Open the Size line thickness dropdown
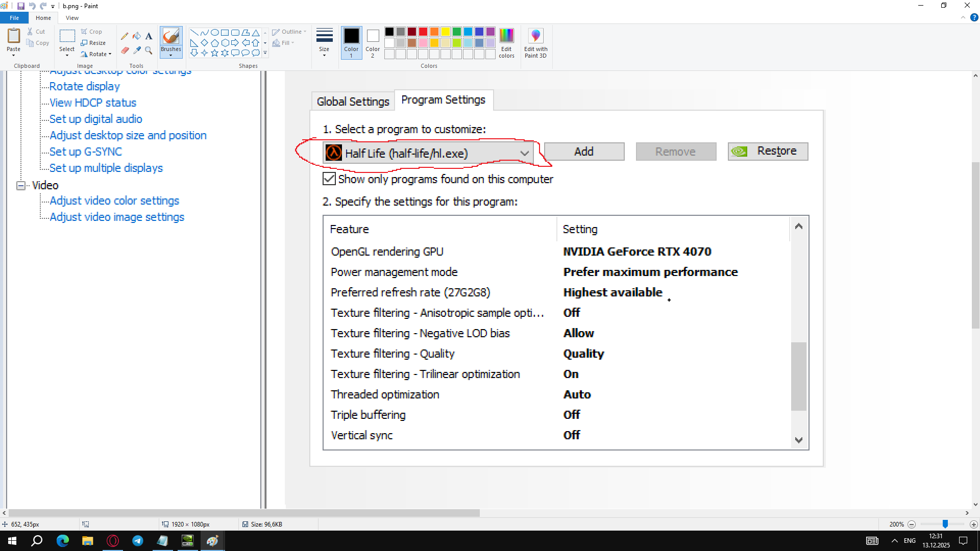Screen dimensions: 980x551 point(324,43)
